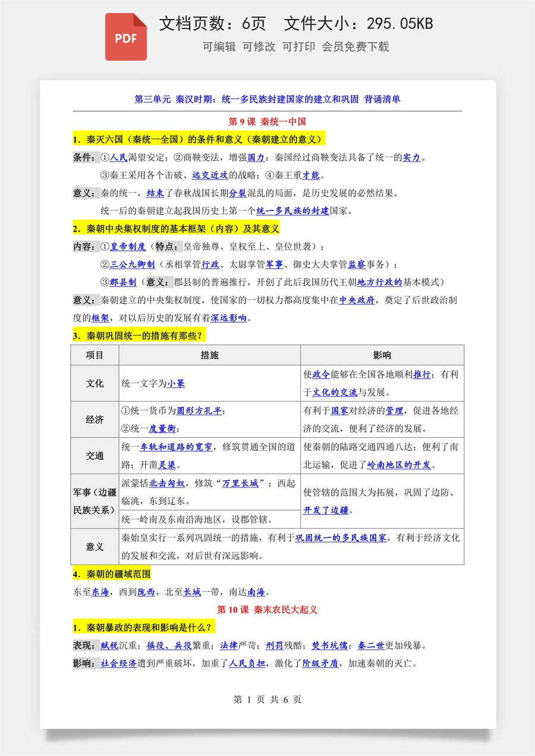Click the underlined word '灵渠'
The image size is (535, 756).
tap(167, 465)
